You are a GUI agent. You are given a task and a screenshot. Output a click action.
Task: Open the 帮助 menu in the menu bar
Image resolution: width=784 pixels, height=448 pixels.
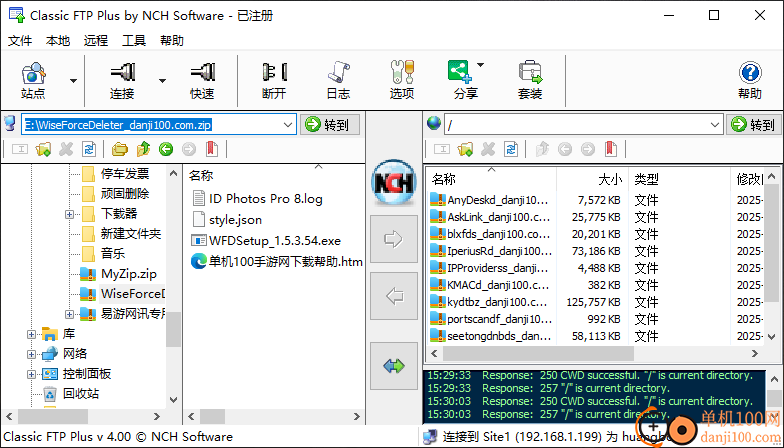[172, 40]
